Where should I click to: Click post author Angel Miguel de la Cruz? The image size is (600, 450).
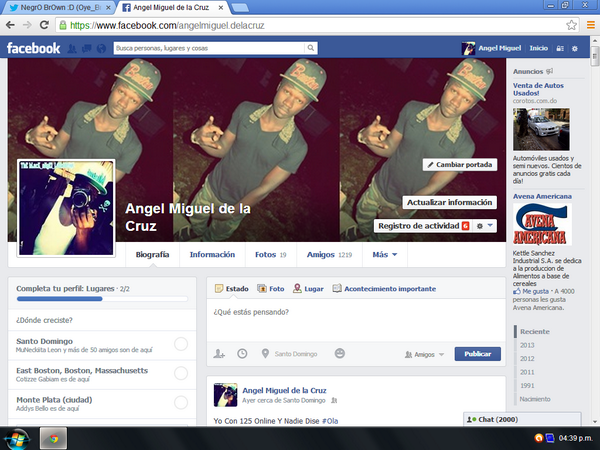click(x=284, y=390)
